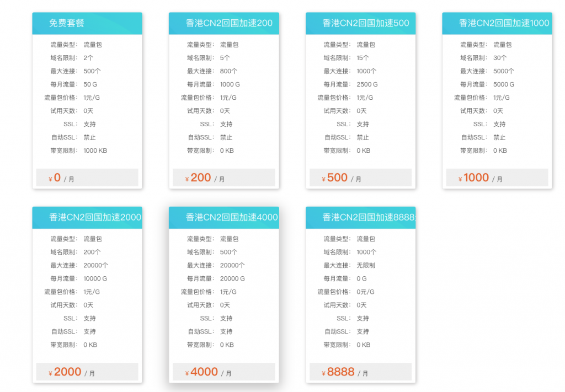Select the 800个 max connection value
The height and width of the screenshot is (392, 565).
228,71
